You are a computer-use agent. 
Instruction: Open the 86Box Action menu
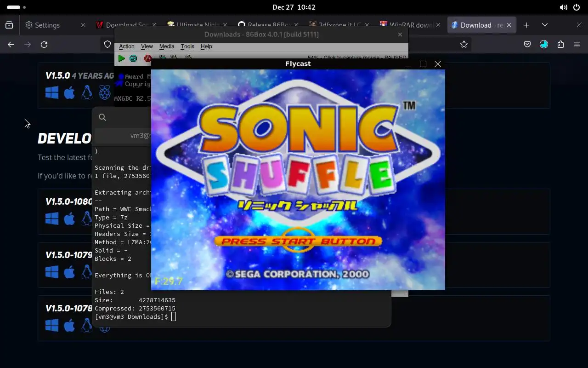pos(127,46)
